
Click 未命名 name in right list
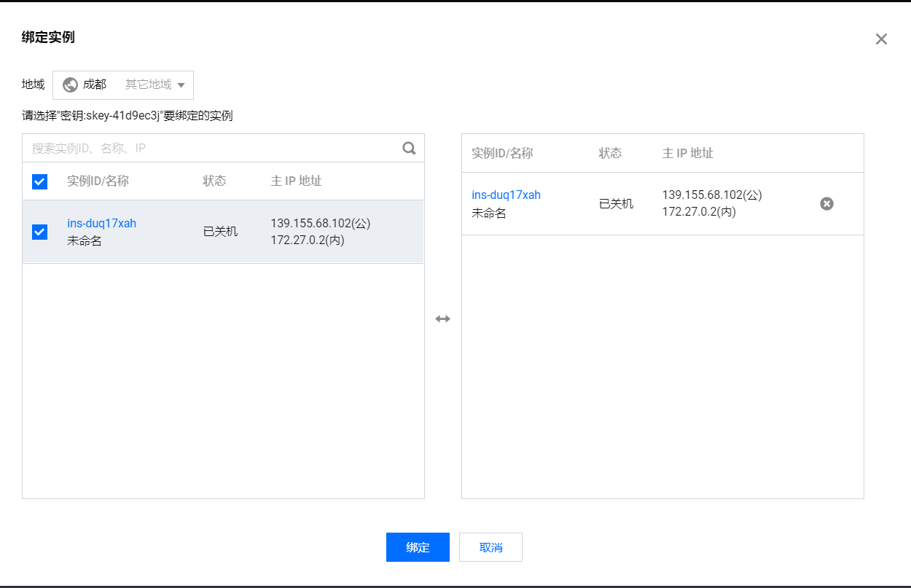tap(489, 213)
